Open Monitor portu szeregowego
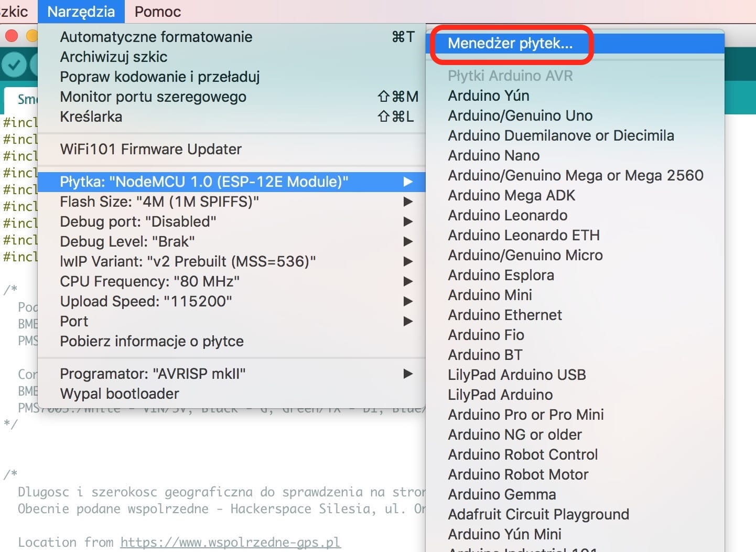Viewport: 756px width, 552px height. tap(231, 97)
